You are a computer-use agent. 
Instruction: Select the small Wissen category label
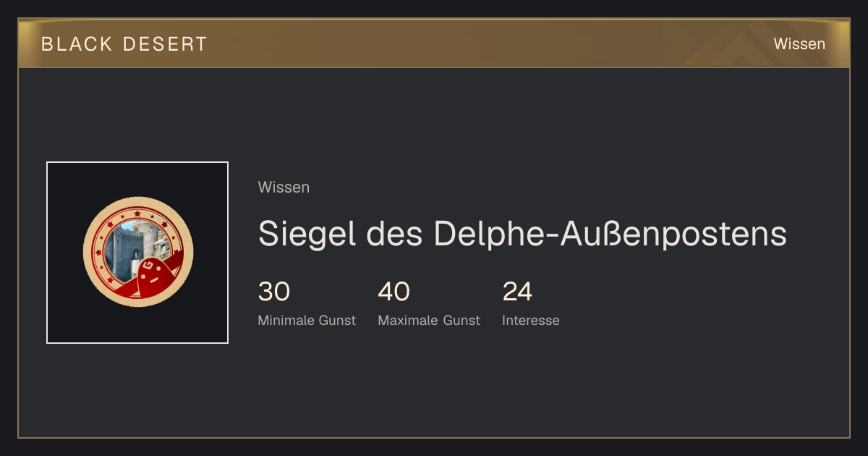coord(284,187)
